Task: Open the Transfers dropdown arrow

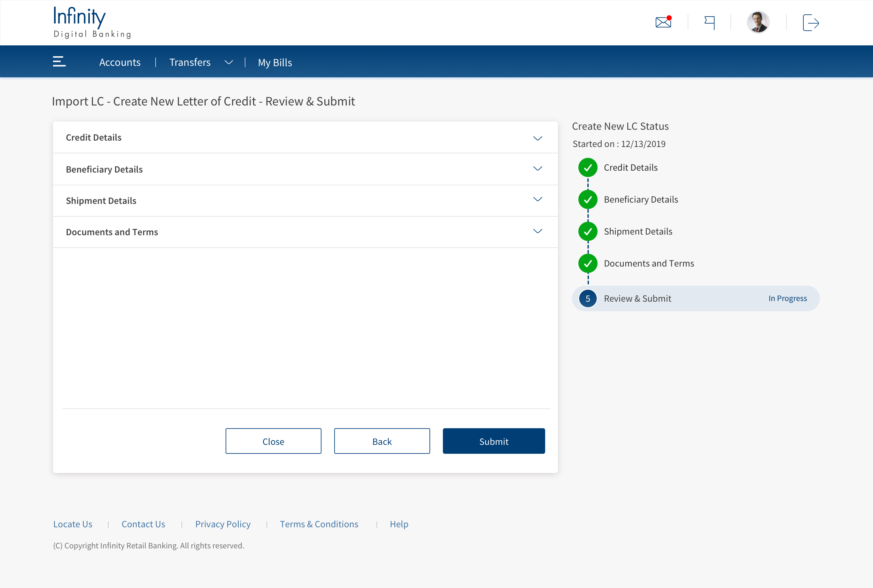Action: (228, 62)
